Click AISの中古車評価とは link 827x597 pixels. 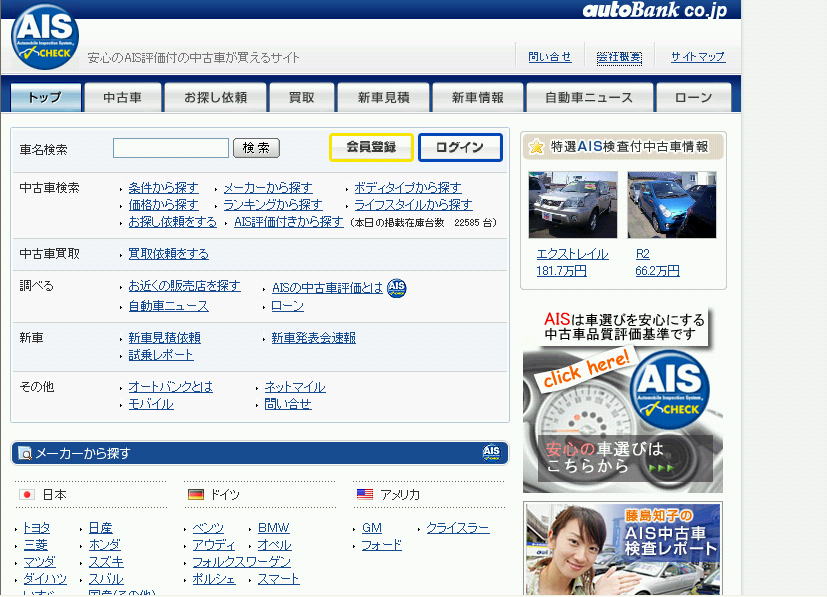click(x=327, y=288)
